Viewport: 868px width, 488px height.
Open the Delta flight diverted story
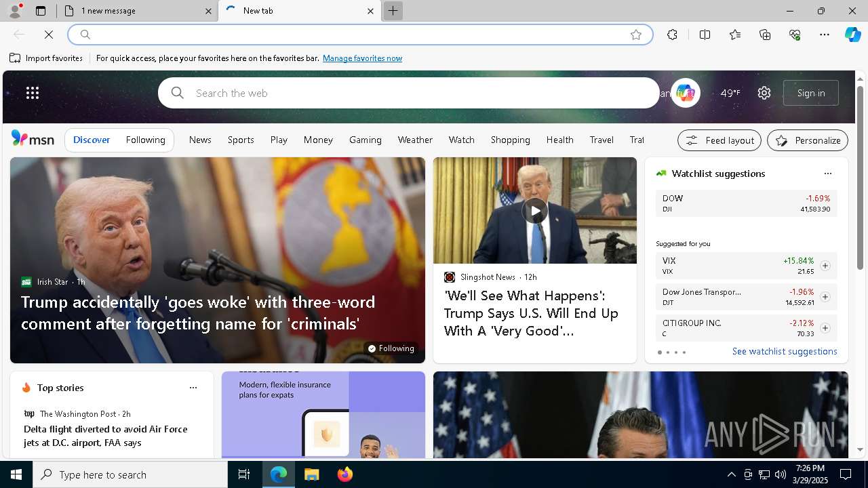(106, 436)
